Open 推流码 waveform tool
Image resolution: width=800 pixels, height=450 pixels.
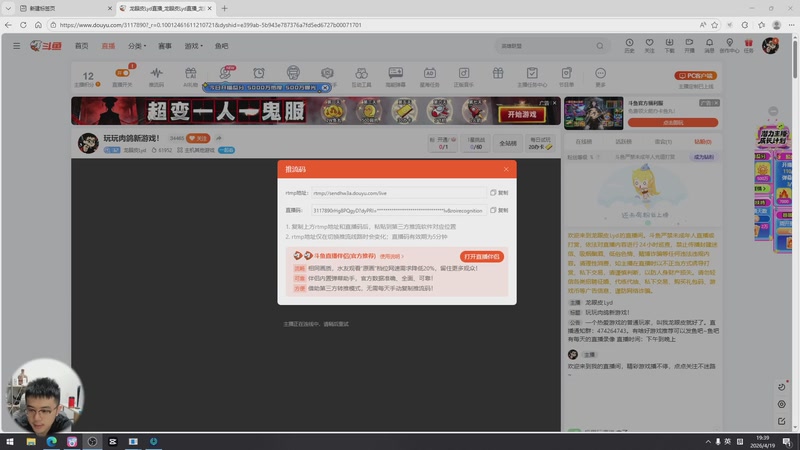[157, 76]
